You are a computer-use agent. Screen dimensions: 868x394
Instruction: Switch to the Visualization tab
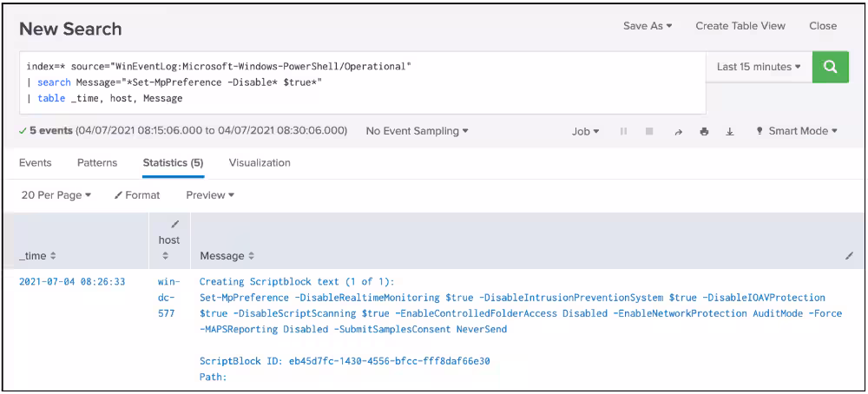(260, 162)
